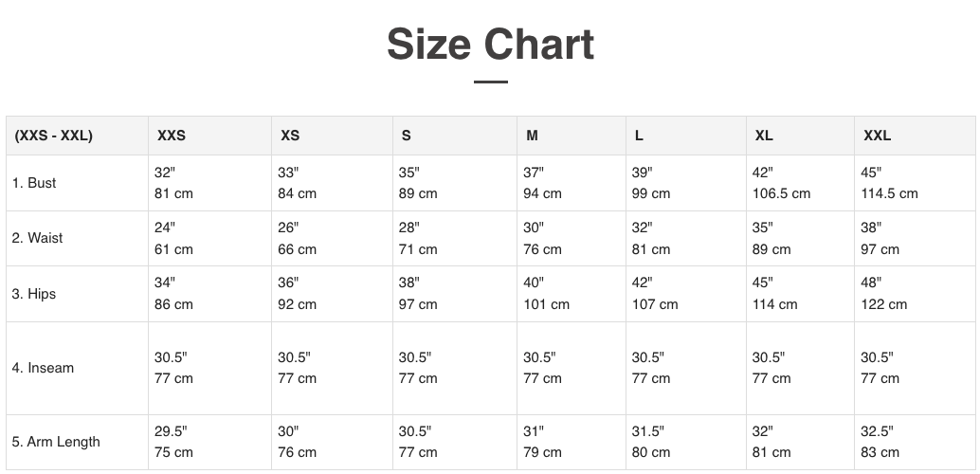
Task: Select the 3. Hips row label
Action: pyautogui.click(x=34, y=294)
